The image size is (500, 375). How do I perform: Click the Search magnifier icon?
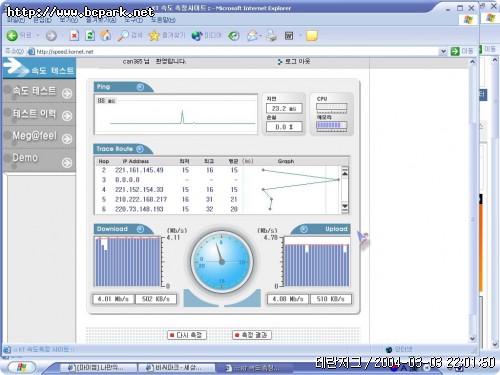coord(123,36)
